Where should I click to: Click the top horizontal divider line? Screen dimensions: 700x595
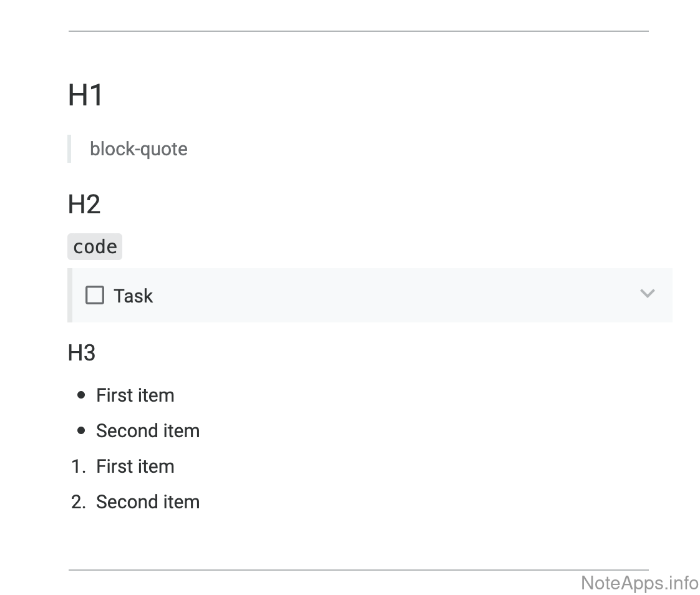point(358,31)
